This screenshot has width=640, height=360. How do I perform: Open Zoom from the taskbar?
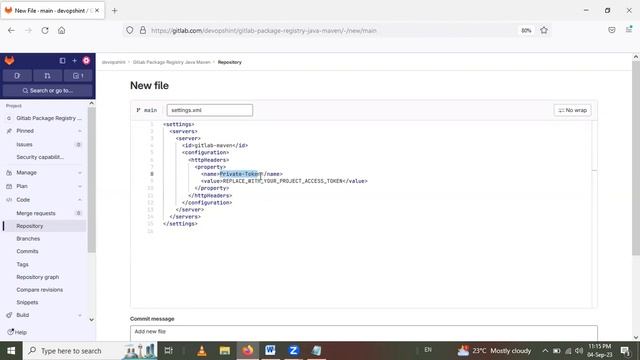coord(293,351)
